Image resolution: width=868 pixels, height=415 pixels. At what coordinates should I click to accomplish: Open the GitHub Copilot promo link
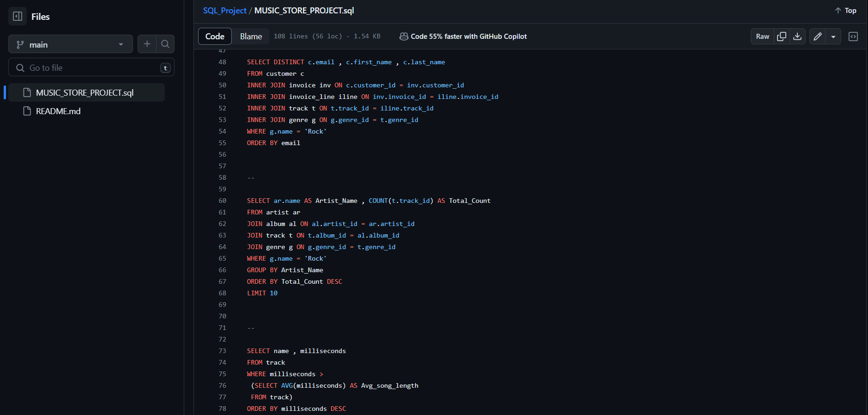pos(463,37)
